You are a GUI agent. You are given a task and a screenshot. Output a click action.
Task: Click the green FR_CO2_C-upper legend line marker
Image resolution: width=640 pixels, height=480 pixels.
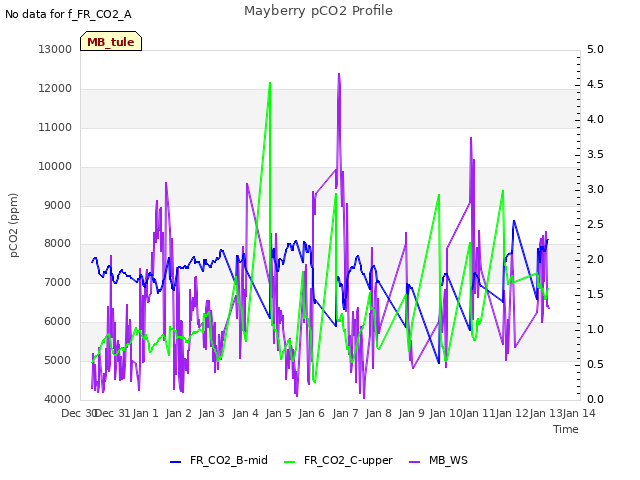point(289,462)
